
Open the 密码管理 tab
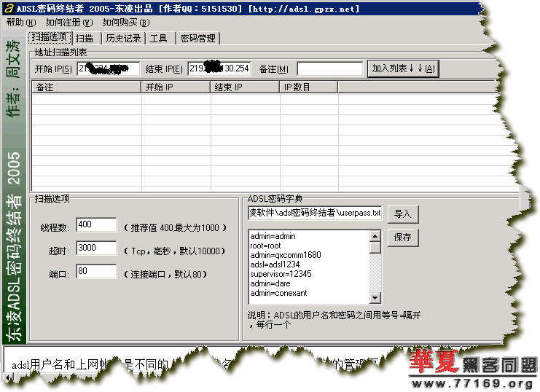pos(197,38)
